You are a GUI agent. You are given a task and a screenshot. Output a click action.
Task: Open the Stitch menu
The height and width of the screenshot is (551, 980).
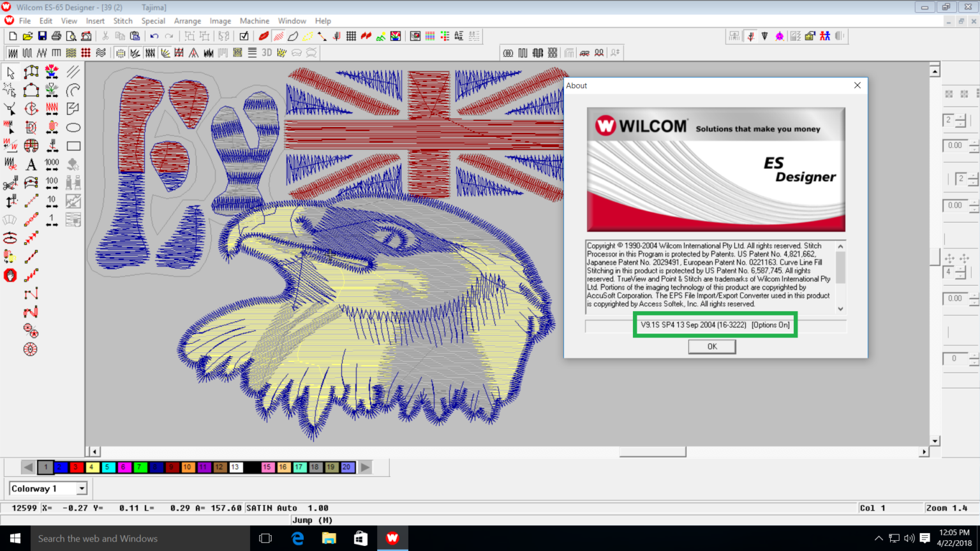click(x=122, y=21)
